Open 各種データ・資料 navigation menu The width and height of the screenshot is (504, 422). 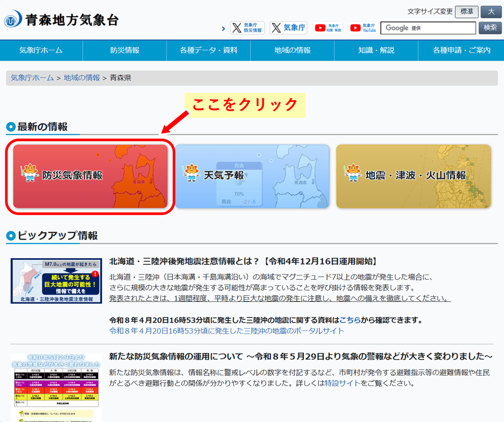pos(209,51)
